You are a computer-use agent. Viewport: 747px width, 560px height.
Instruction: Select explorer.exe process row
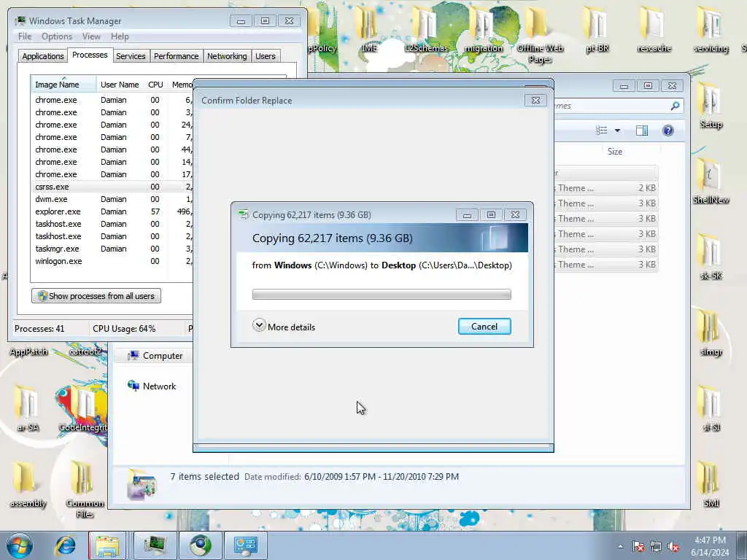click(112, 211)
